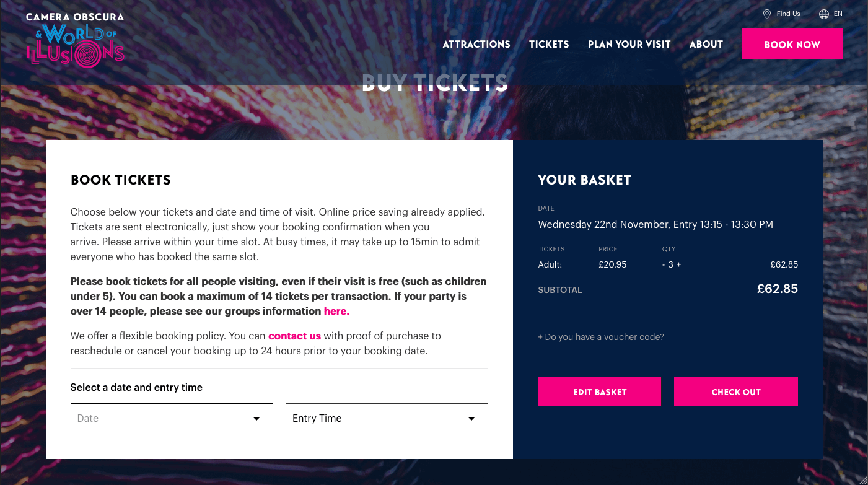Click the Edit Basket button
Screen dimensions: 868x485
(599, 392)
